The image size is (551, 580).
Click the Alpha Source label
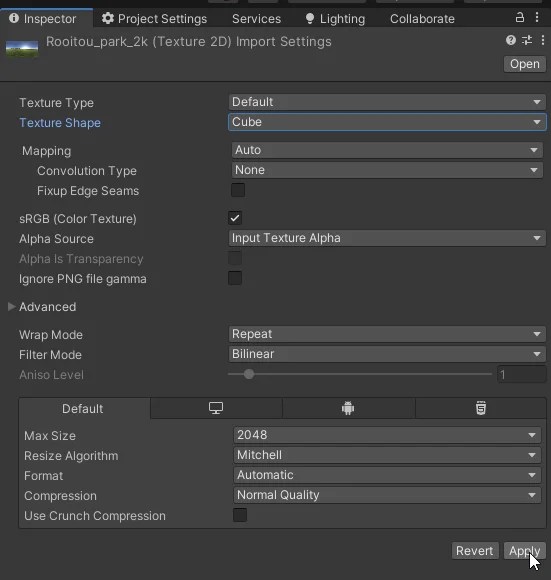click(x=57, y=239)
